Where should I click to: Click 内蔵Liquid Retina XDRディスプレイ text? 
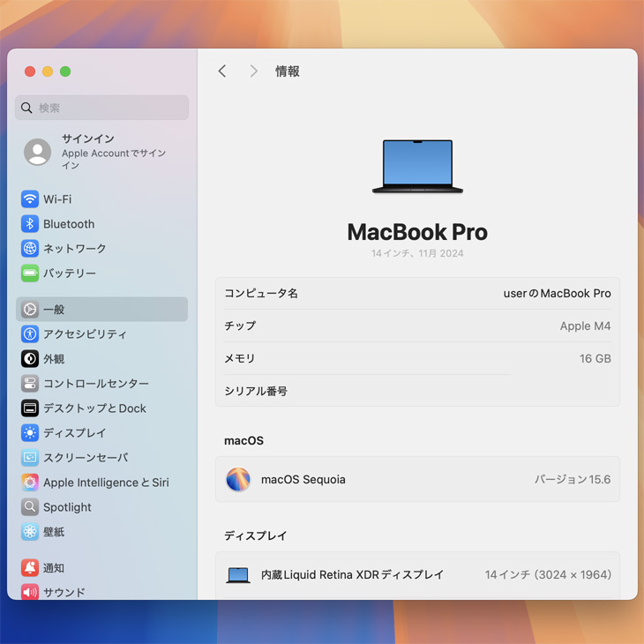pyautogui.click(x=352, y=574)
